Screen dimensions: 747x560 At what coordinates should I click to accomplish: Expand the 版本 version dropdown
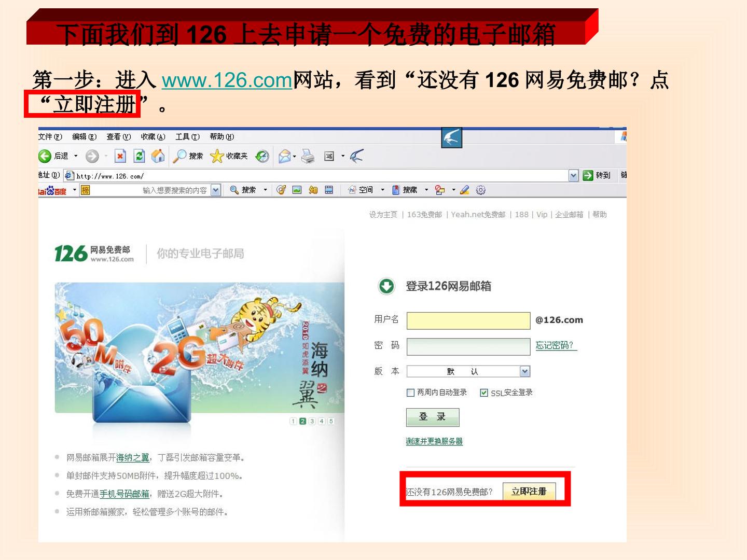point(525,371)
